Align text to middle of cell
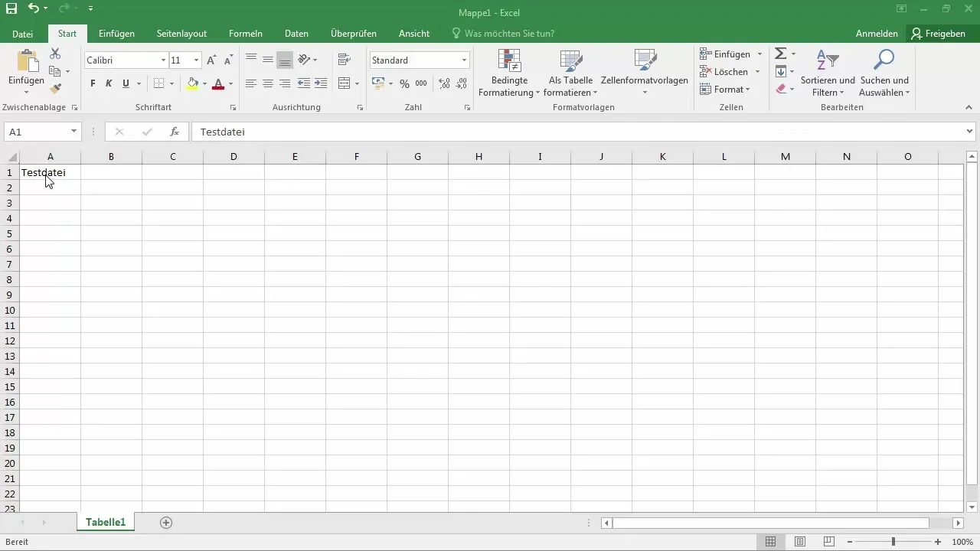This screenshot has height=551, width=980. coord(268,59)
